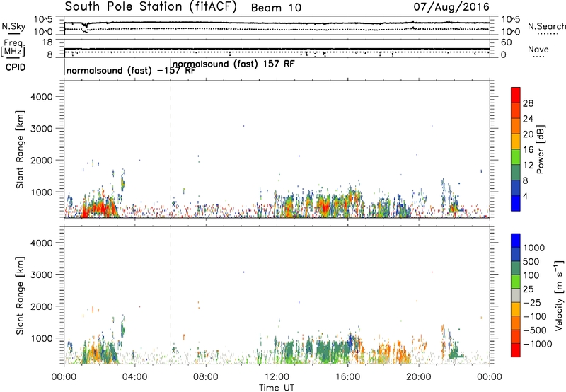Click the blue bottom of power colorbar
This screenshot has width=566, height=392.
516,203
